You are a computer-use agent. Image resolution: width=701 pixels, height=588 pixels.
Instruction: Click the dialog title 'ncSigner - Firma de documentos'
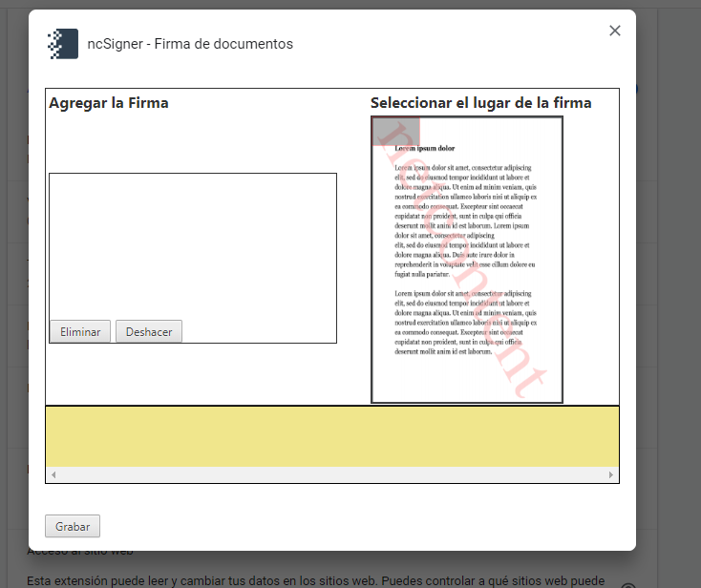coord(190,44)
